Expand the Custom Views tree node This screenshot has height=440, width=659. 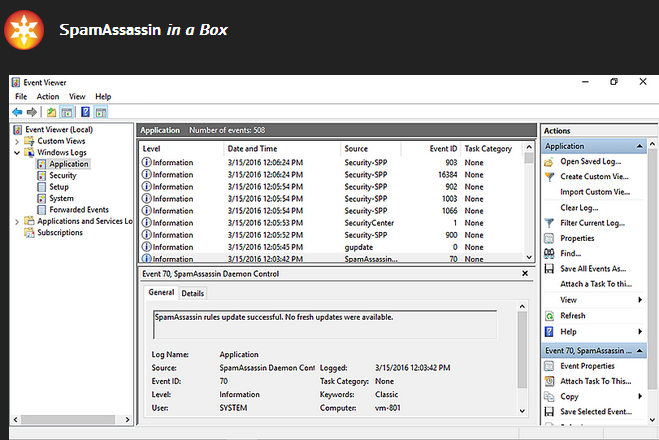click(17, 142)
